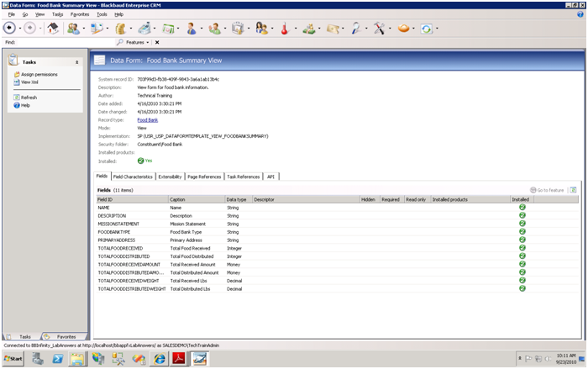
Task: Open the magnifying glass Analysis toolbar icon
Action: (356, 28)
